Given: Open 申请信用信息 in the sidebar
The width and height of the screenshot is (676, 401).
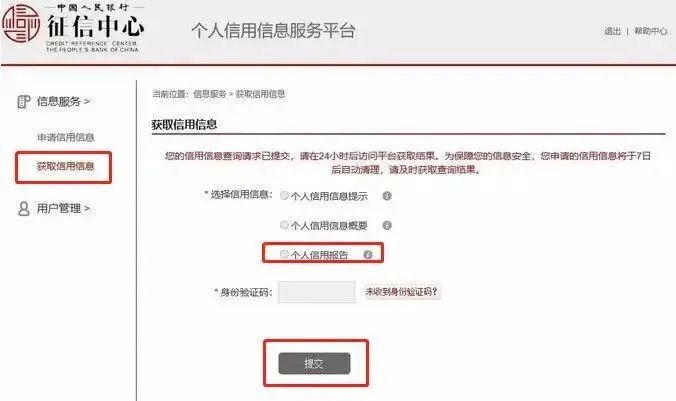Looking at the screenshot, I should point(66,138).
